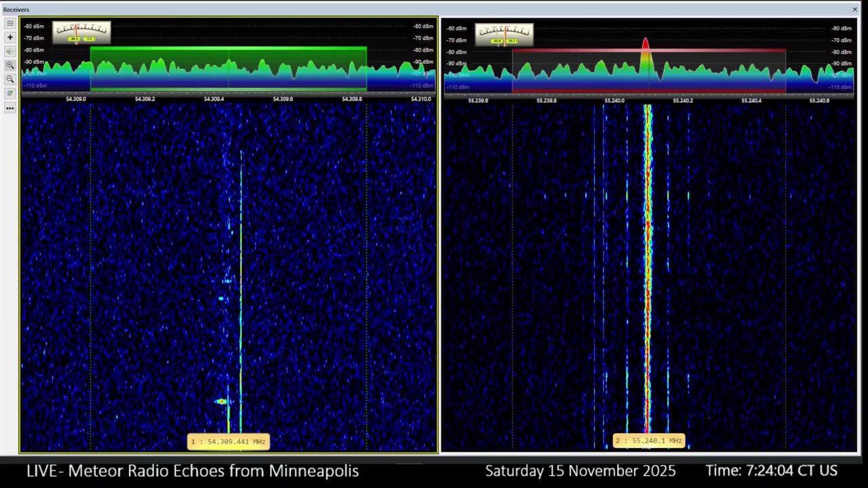This screenshot has width=868, height=488.
Task: Click the thin green vertical trace in left waterfall
Action: click(241, 291)
